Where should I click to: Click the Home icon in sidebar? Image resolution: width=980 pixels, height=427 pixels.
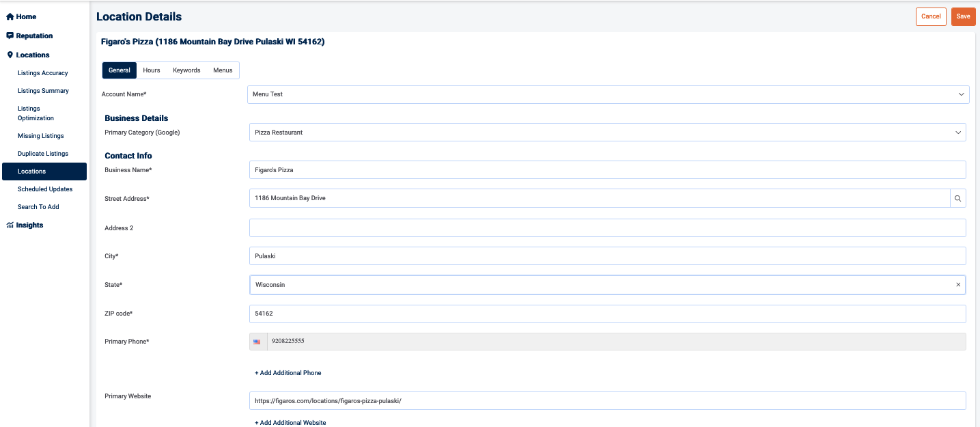(x=10, y=16)
